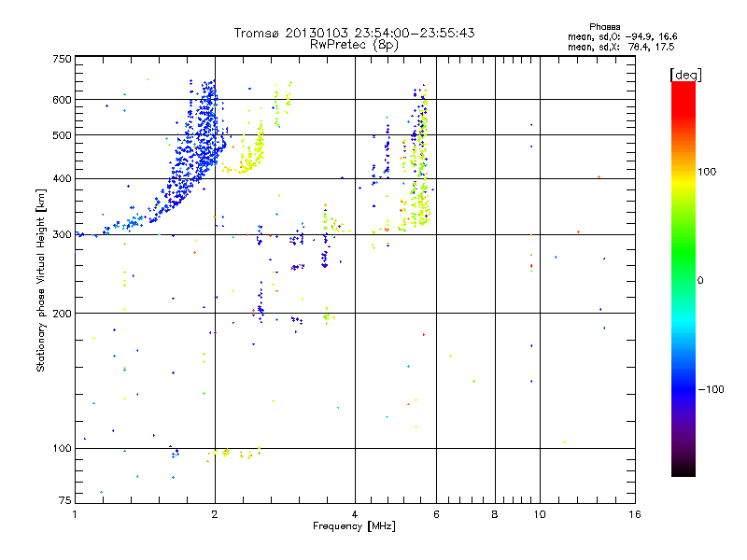Click the 'mean, sd,X: 78.4, 17.5' line
Viewport: 747px width, 560px height.
pos(621,48)
